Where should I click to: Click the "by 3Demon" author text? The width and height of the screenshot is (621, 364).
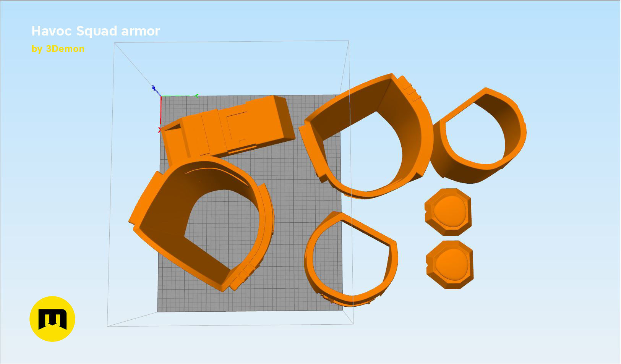coord(58,49)
